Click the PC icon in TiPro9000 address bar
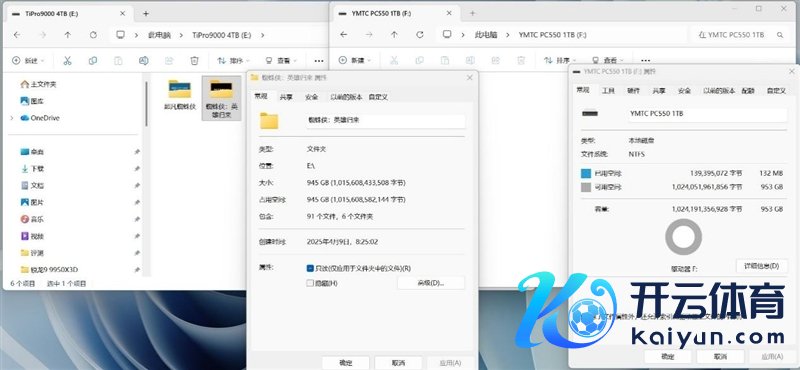This screenshot has width=800, height=370. click(120, 35)
